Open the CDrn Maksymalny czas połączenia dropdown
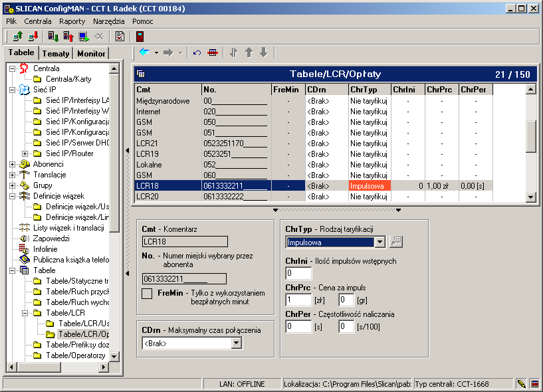 237,343
